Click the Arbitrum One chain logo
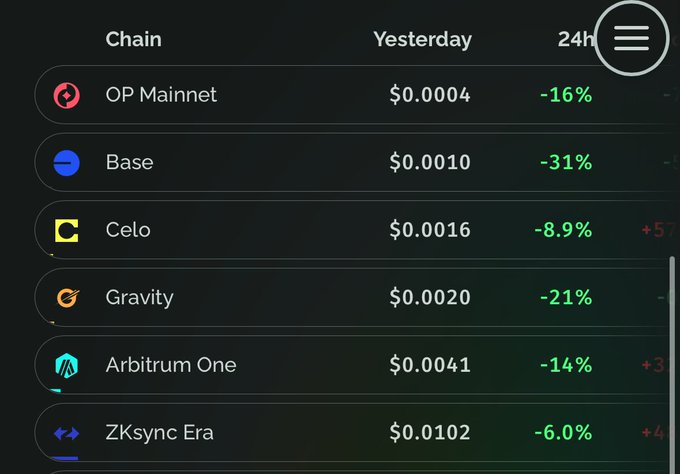This screenshot has width=680, height=474. click(67, 365)
